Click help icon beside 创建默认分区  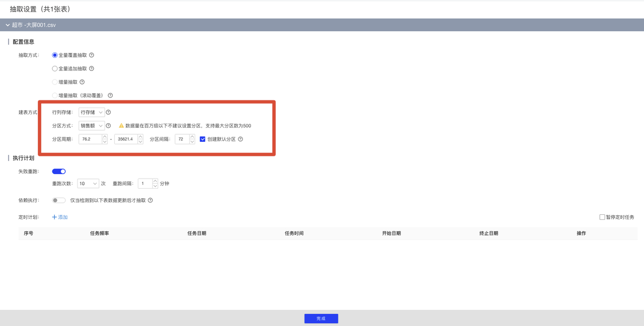pyautogui.click(x=240, y=139)
